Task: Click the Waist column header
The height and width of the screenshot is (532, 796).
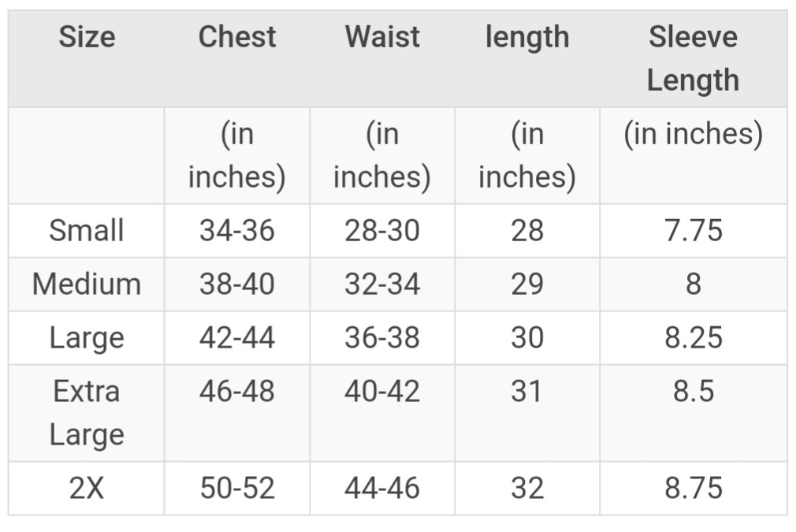Action: pos(382,37)
